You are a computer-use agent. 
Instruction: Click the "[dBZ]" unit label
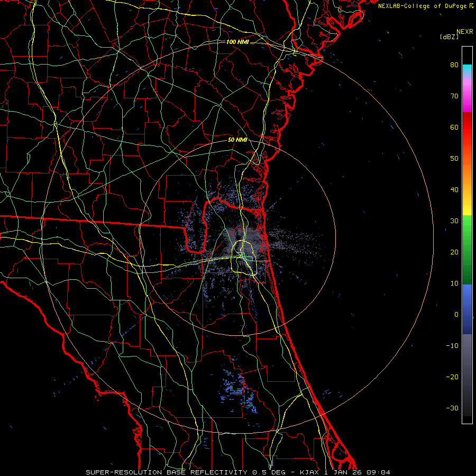[449, 37]
